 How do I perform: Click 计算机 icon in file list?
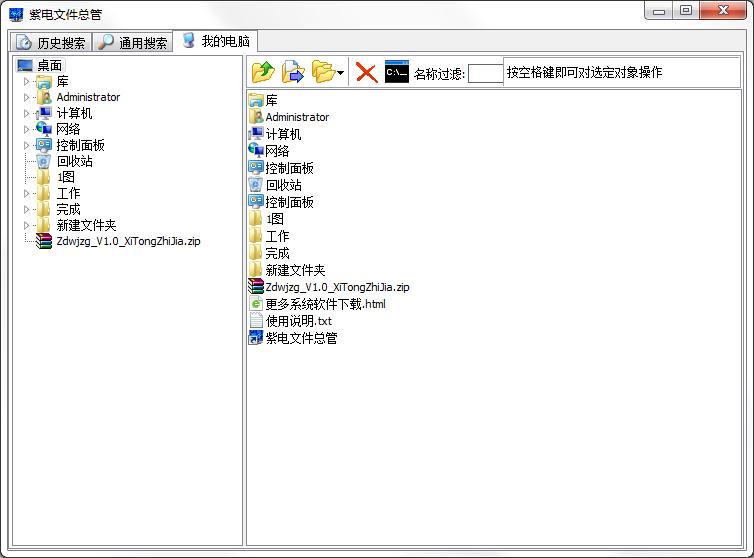(256, 134)
